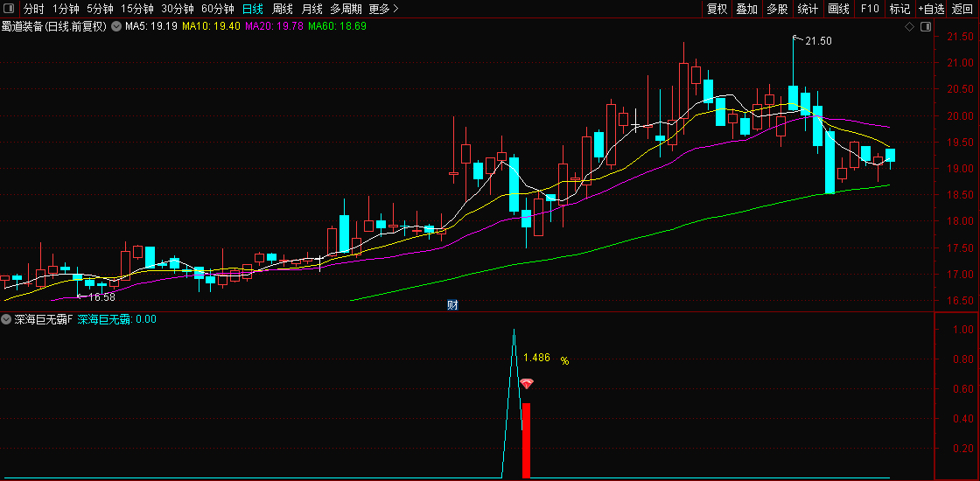
Task: Switch to 1分钟 period
Action: tap(66, 9)
